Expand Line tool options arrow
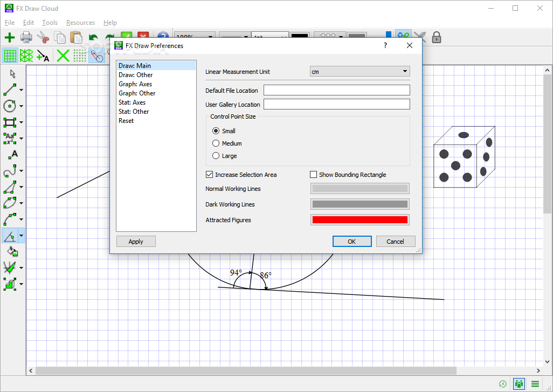This screenshot has width=553, height=392. coord(21,90)
